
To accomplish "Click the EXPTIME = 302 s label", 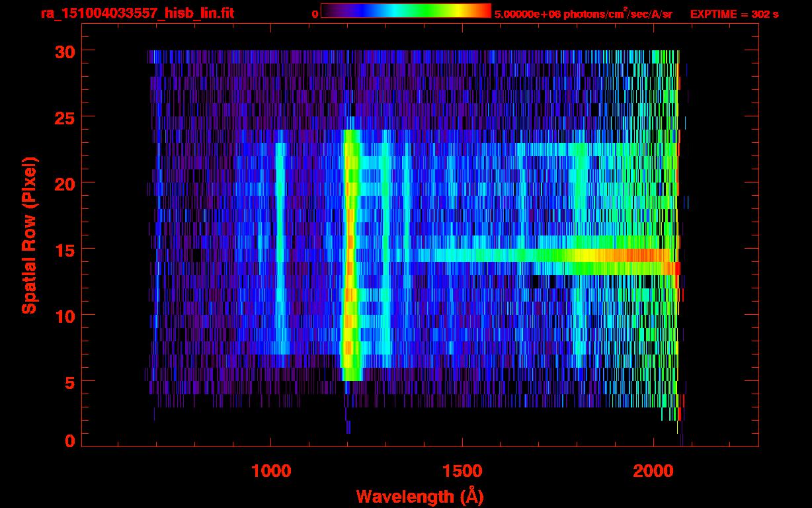I will 734,14.
